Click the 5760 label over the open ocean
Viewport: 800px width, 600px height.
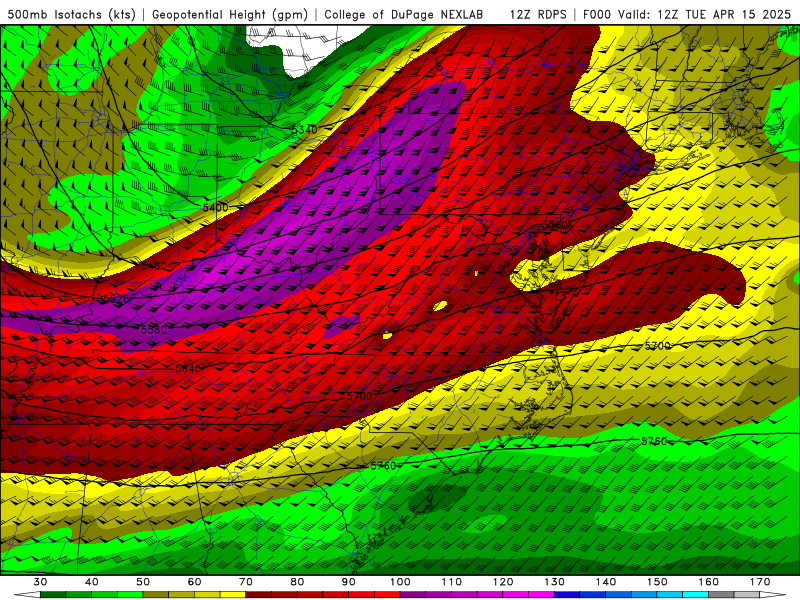pos(654,441)
